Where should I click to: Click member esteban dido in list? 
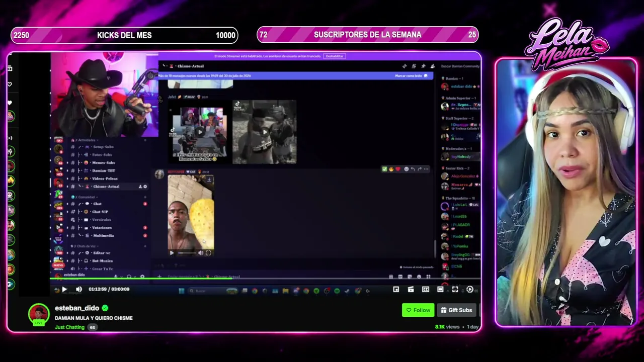[460, 87]
